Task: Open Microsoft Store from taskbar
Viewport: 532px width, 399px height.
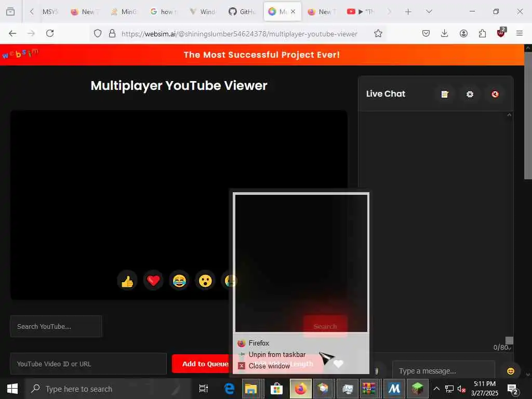Action: click(276, 389)
